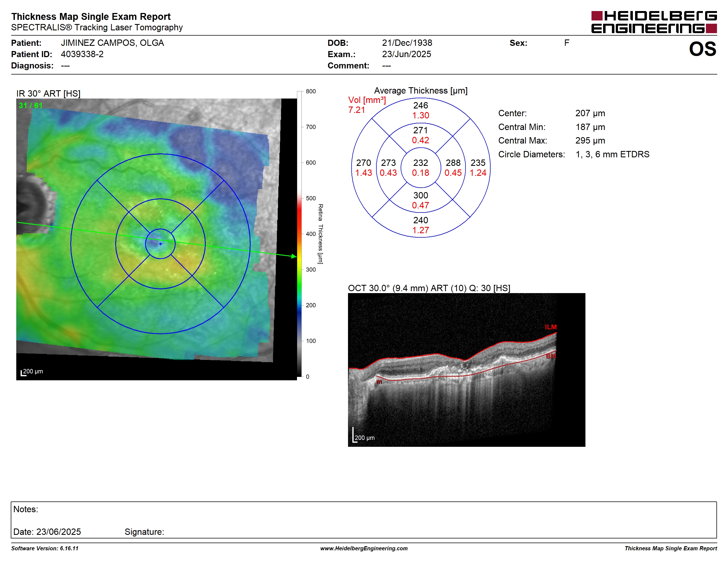This screenshot has height=563, width=728.
Task: Click central subfield thickness 232
Action: pos(421,163)
